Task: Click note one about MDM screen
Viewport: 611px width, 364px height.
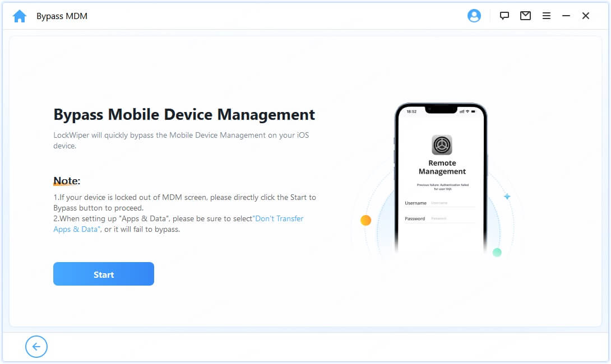Action: coord(185,202)
